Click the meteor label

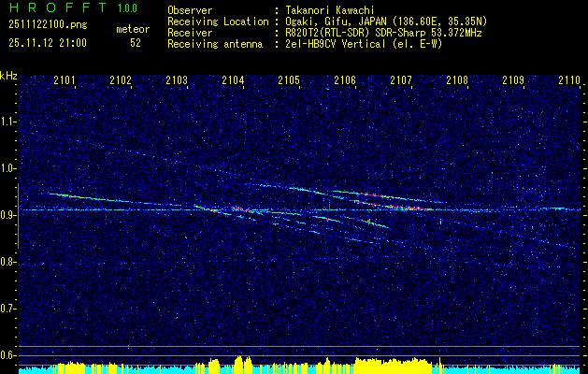click(x=133, y=29)
